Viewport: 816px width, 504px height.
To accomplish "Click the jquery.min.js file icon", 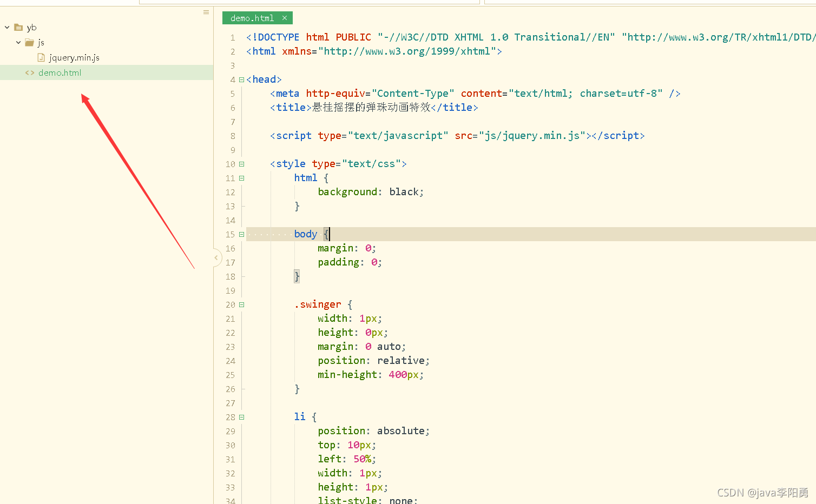I will [41, 57].
